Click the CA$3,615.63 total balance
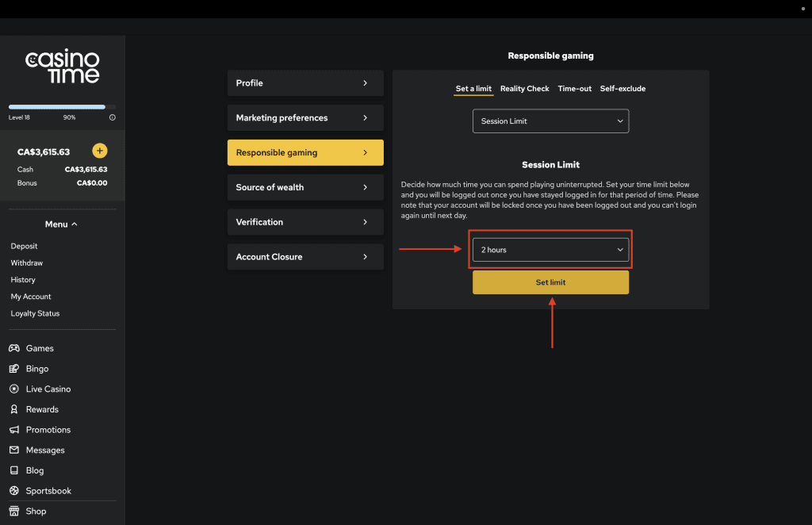 point(44,151)
